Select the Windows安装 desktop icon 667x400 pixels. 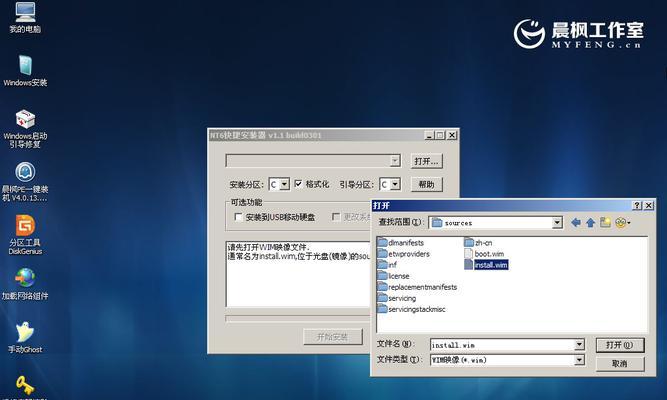(x=25, y=66)
